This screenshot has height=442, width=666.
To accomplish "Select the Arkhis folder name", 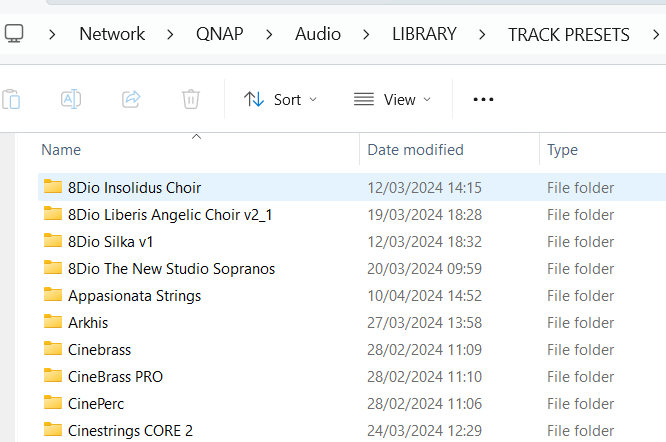I will tap(88, 323).
